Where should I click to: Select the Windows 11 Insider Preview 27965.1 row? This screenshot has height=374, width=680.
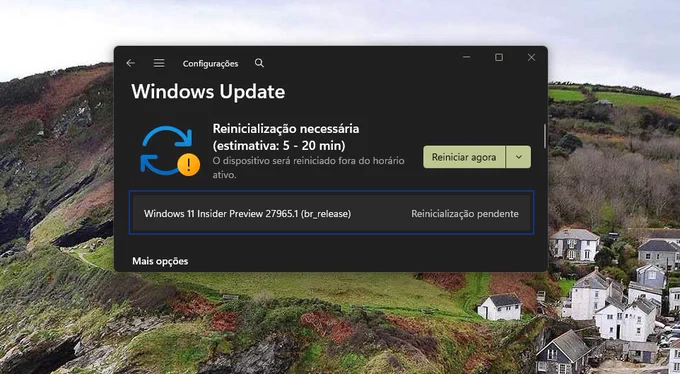(331, 213)
